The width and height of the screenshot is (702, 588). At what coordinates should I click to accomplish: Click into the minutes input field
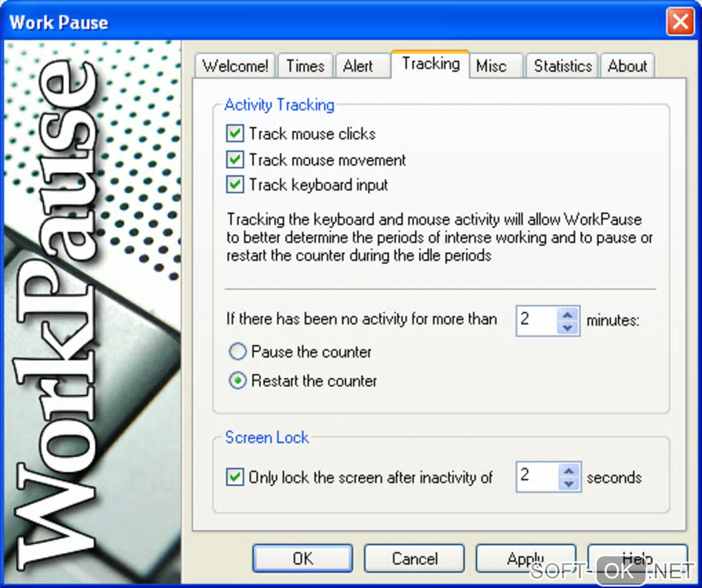538,321
